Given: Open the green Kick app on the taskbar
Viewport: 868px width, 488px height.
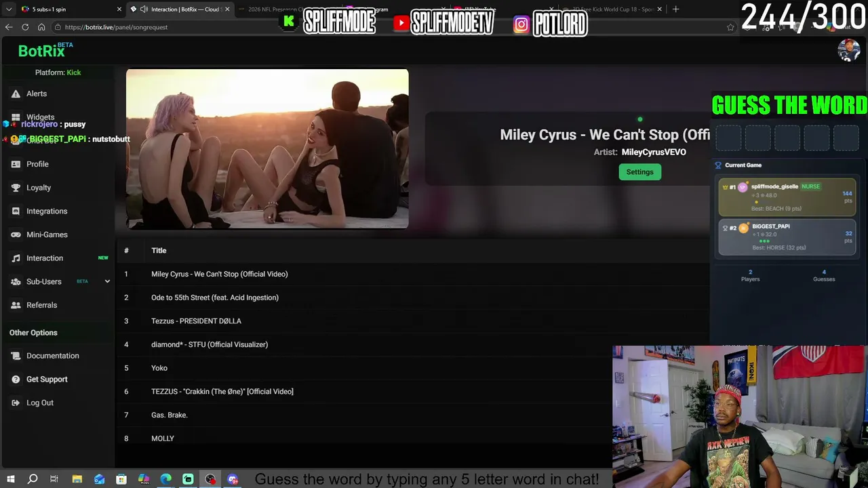Looking at the screenshot, I should (188, 479).
